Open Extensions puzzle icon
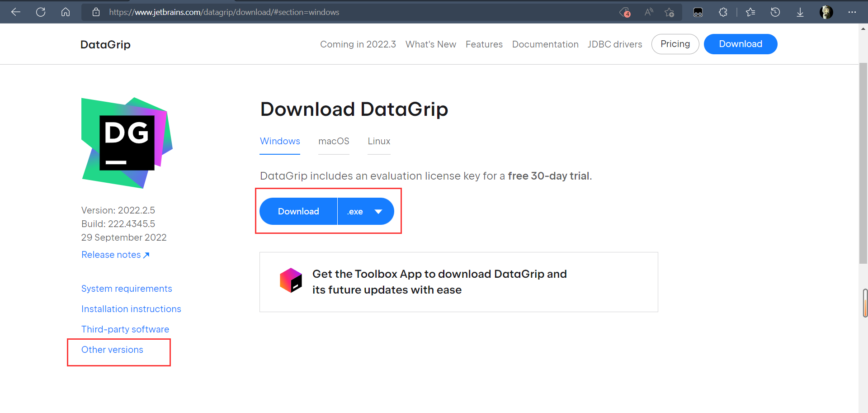The width and height of the screenshot is (868, 413). coord(723,12)
